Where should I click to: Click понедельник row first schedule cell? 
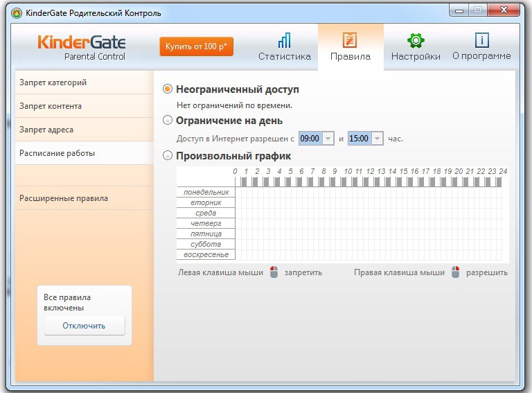coord(240,192)
